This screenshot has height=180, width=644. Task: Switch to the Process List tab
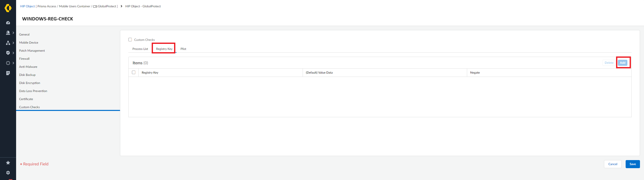pyautogui.click(x=140, y=49)
